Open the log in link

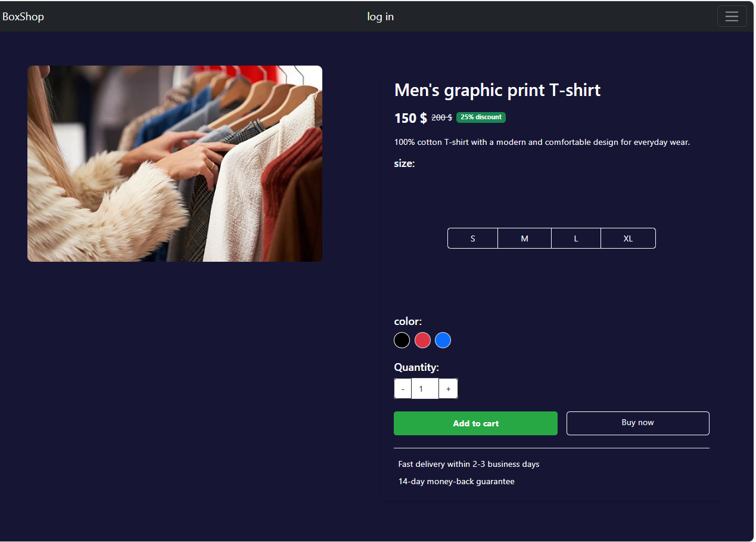(x=380, y=17)
